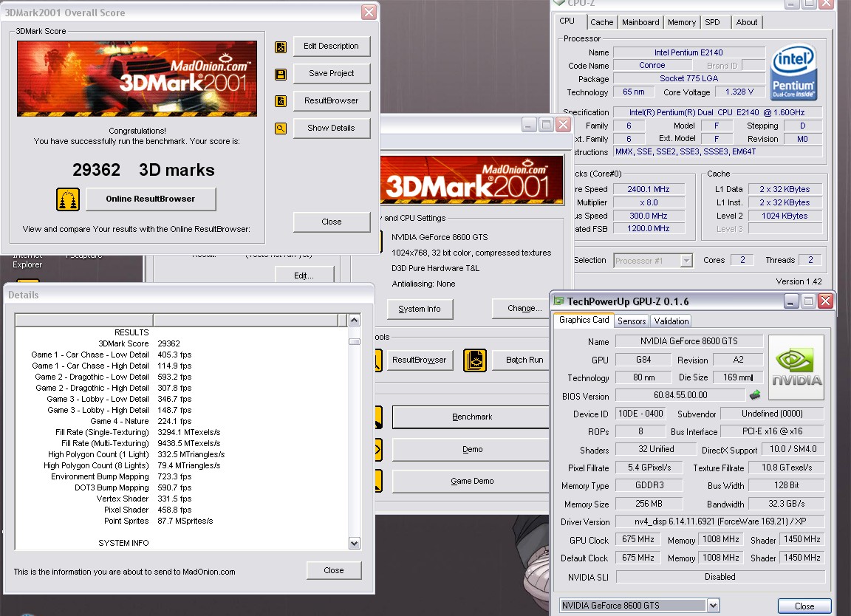Click the CPU-Z Rated FSB value
851x616 pixels.
pos(649,229)
